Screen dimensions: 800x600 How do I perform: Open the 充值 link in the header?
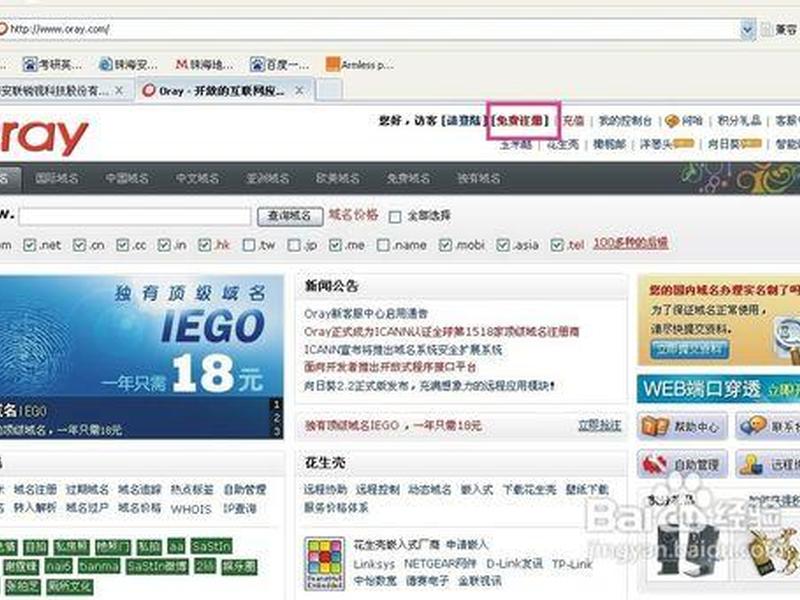573,121
